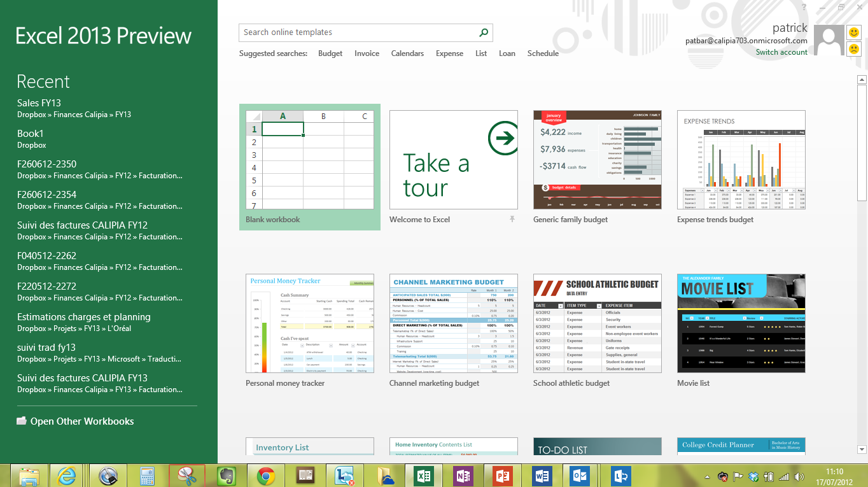Send a smile feedback face icon
The image size is (868, 487).
[853, 32]
